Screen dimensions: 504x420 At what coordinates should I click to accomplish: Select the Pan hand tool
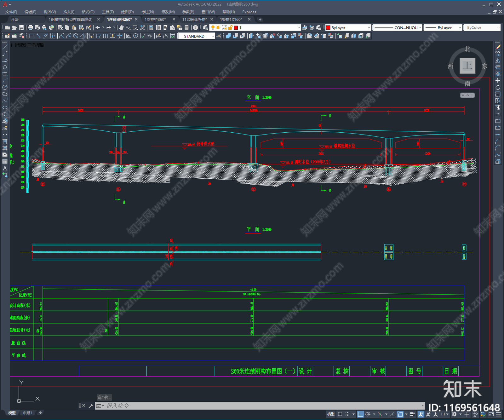pos(121,28)
